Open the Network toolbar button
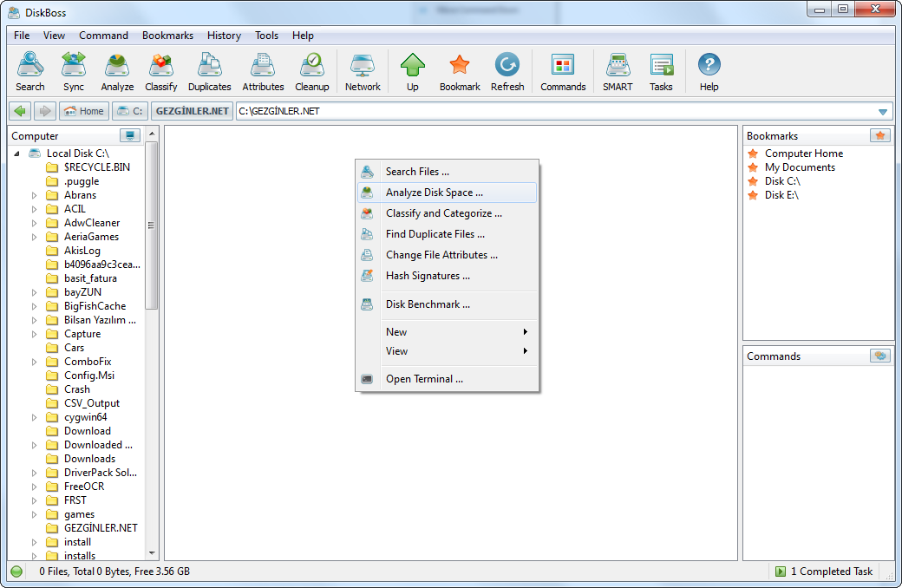 tap(363, 72)
